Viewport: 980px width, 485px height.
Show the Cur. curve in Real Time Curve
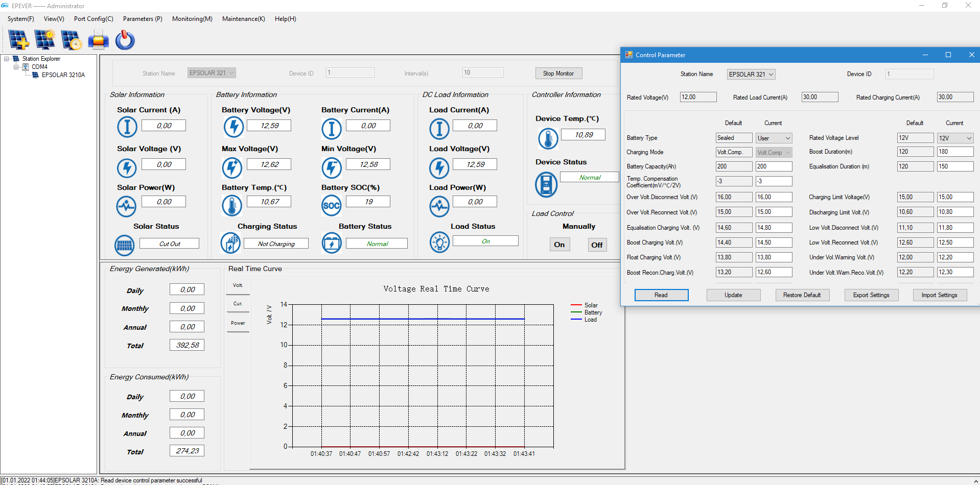(238, 304)
